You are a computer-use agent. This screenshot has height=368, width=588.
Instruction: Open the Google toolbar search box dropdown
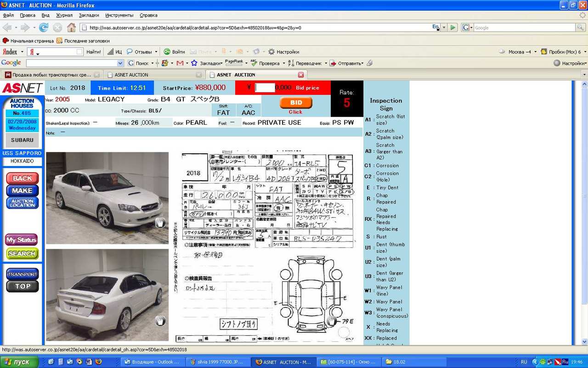pyautogui.click(x=120, y=63)
